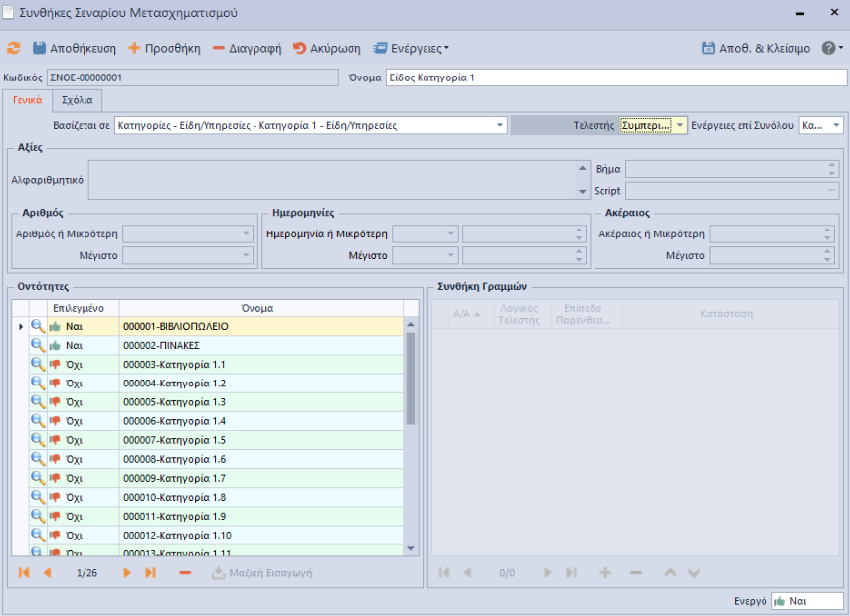Switch to the Σχόλια tab
This screenshot has width=850, height=616.
click(x=77, y=100)
